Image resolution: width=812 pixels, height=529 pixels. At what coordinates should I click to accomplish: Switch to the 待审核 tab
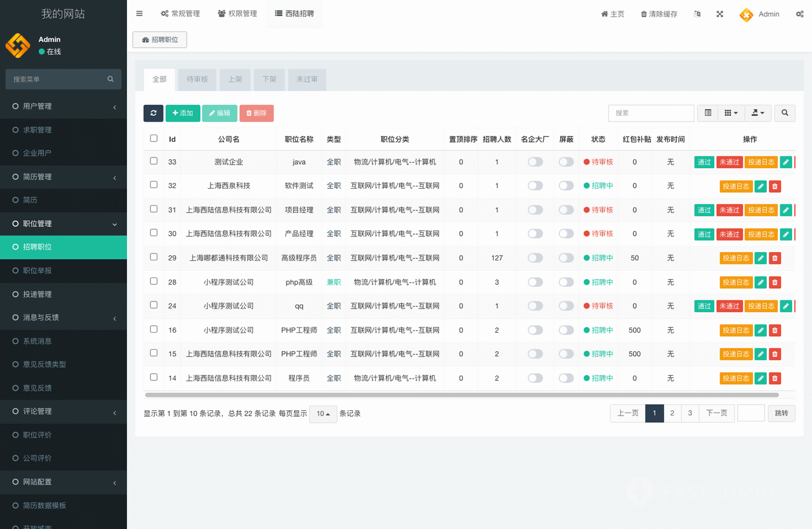(x=197, y=79)
